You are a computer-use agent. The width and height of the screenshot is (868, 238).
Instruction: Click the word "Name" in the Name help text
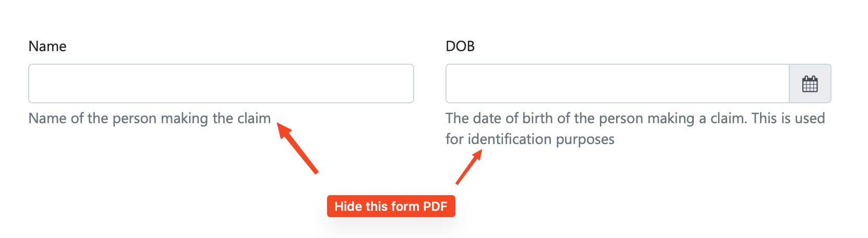coord(47,118)
